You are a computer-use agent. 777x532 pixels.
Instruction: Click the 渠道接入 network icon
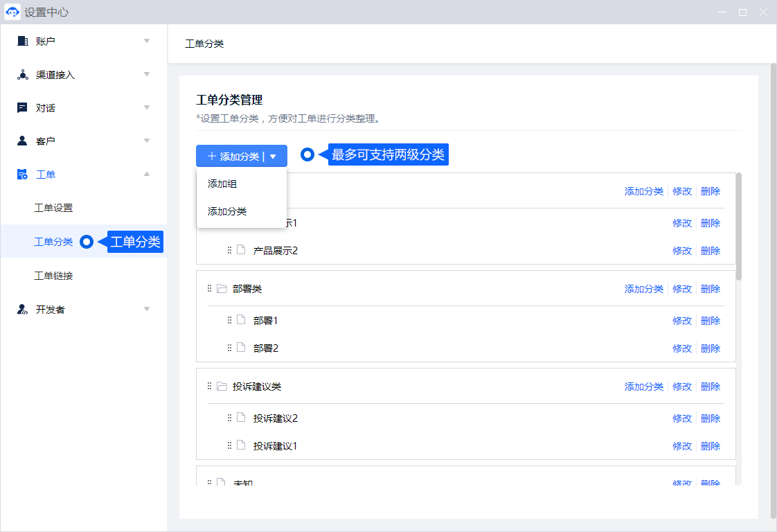(22, 75)
